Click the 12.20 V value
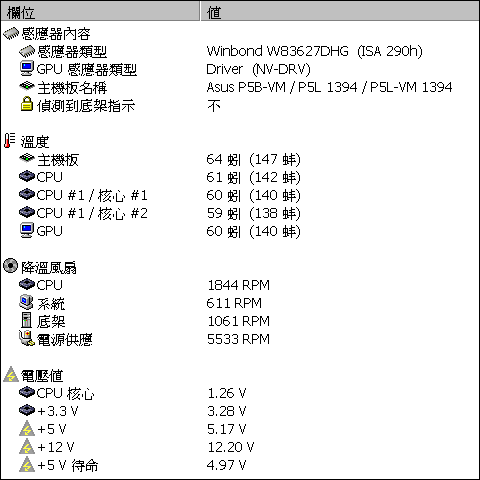The height and width of the screenshot is (480, 480). [x=231, y=447]
